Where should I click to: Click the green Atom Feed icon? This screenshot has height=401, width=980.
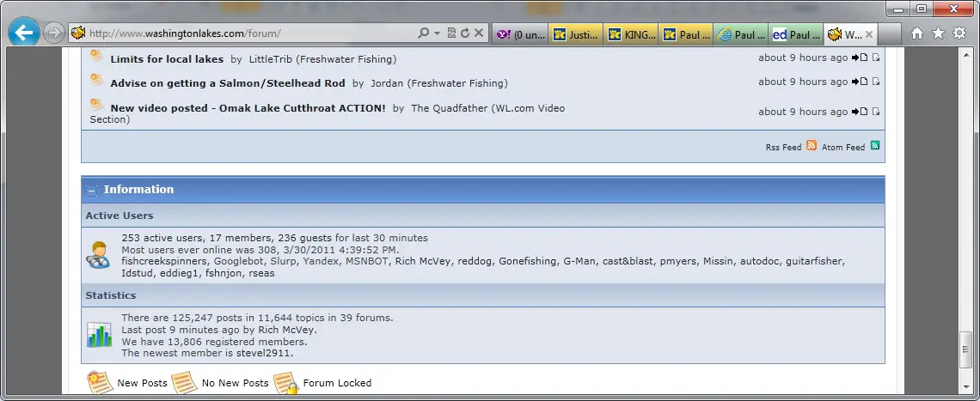point(875,146)
